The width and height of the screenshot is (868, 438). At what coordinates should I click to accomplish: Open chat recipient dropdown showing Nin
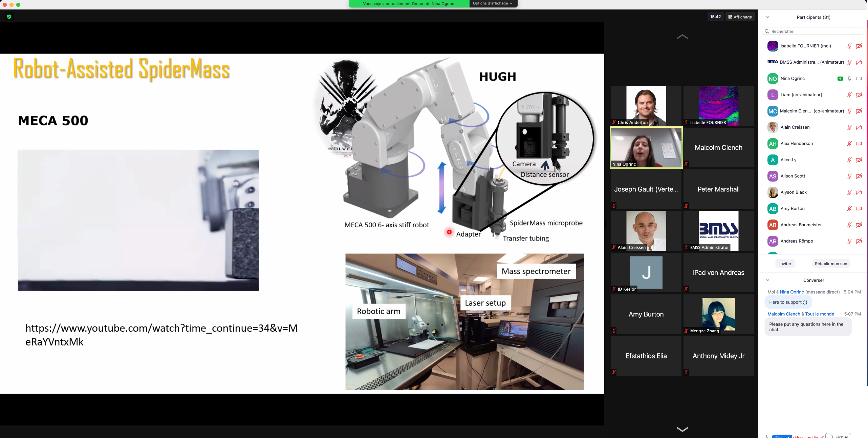782,436
